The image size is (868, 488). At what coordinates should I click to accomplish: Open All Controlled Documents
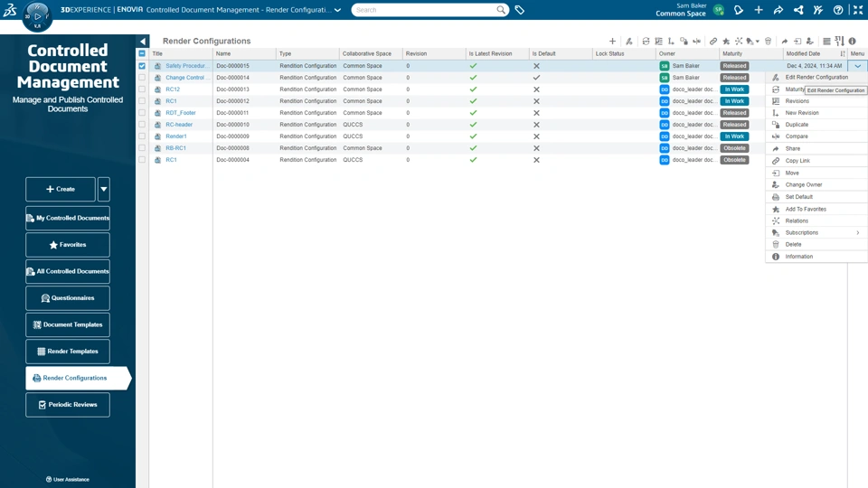(68, 271)
